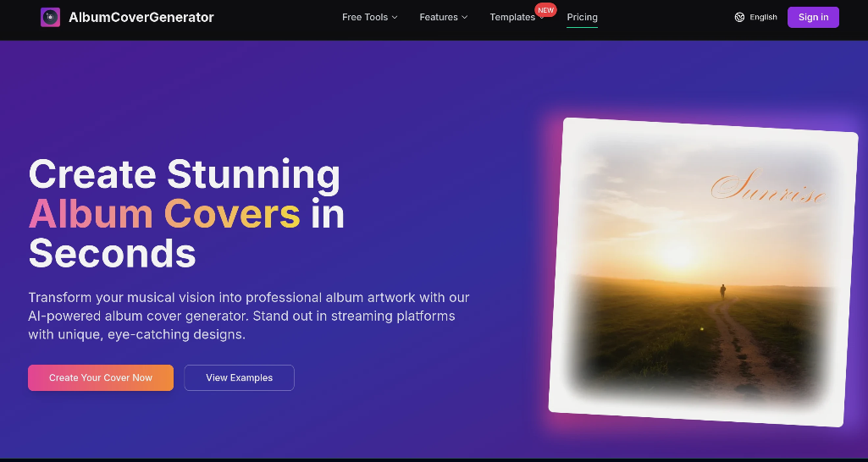This screenshot has width=868, height=462.
Task: Click the AlbumCoverGenerator logo icon
Action: click(x=50, y=17)
